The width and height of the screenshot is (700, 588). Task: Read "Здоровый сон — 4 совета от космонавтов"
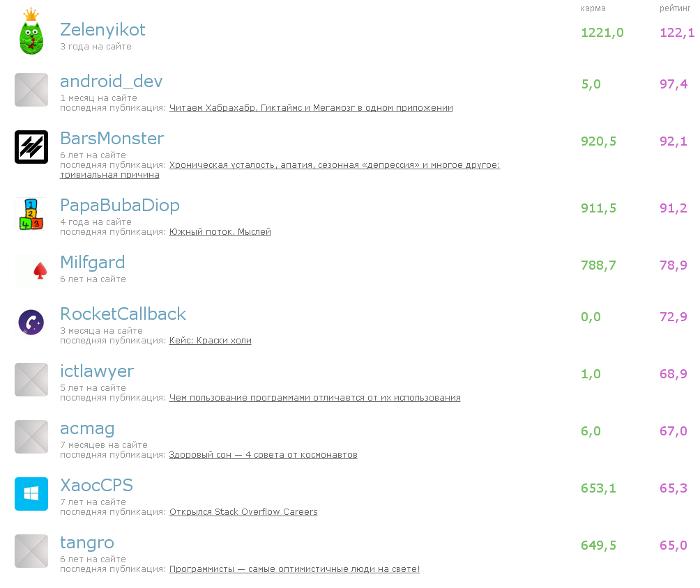pyautogui.click(x=263, y=455)
